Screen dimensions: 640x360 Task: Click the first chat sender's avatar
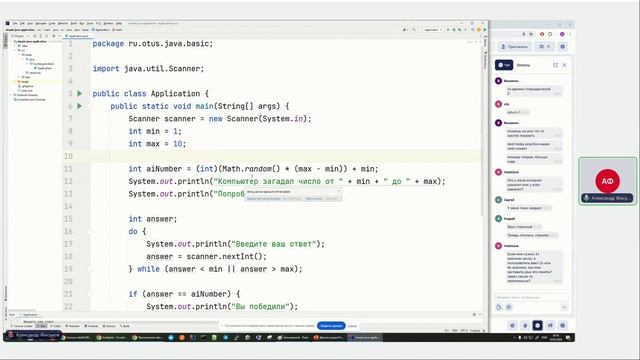[498, 81]
